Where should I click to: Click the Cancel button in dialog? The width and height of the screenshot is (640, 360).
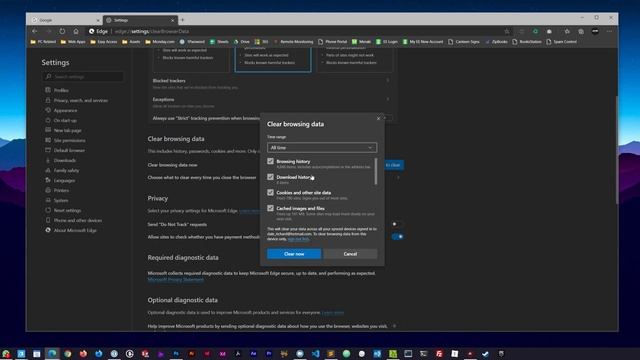[350, 254]
